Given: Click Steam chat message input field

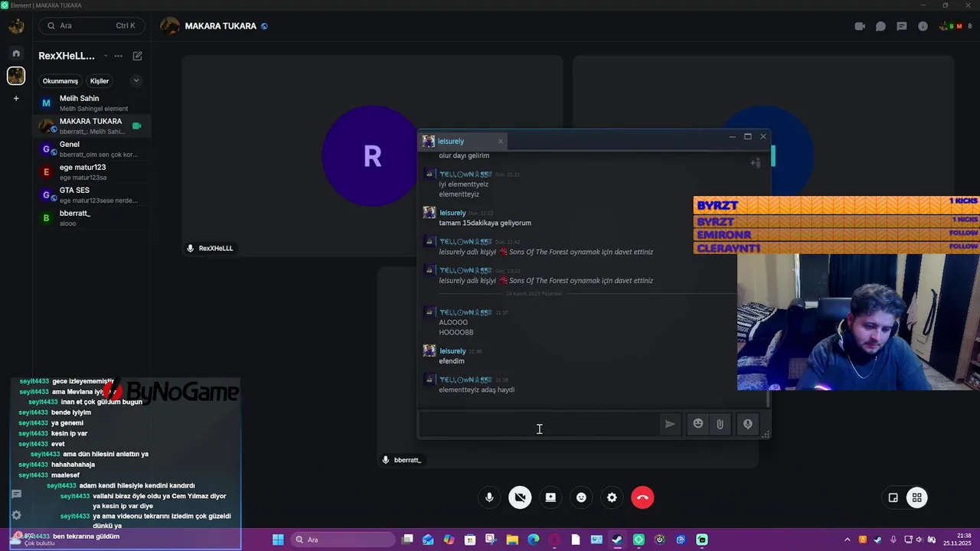Looking at the screenshot, I should coord(539,424).
